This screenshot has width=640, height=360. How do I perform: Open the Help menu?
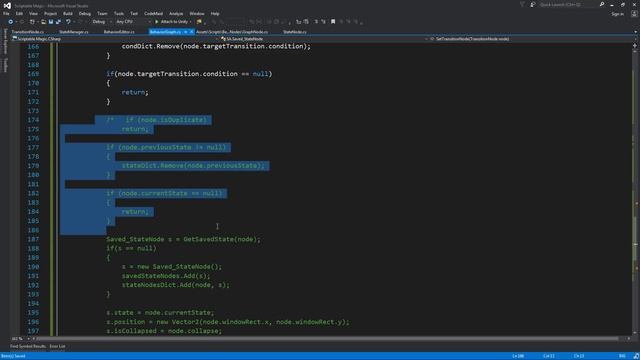[x=215, y=14]
